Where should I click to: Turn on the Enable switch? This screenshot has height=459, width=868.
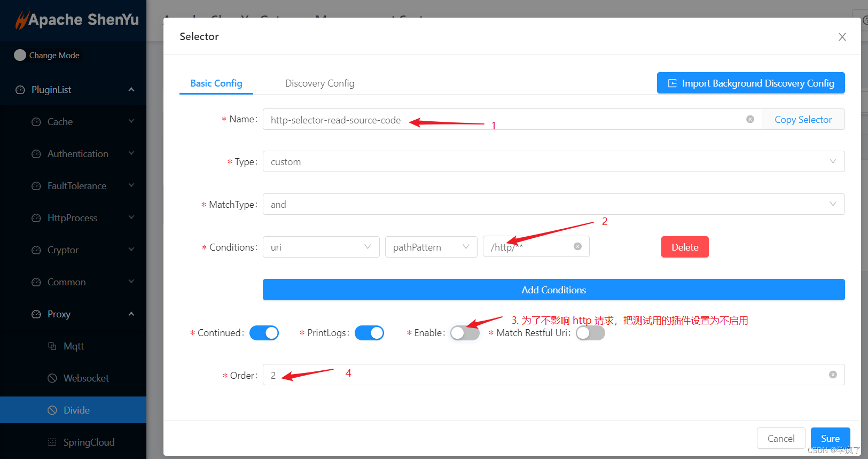[465, 333]
